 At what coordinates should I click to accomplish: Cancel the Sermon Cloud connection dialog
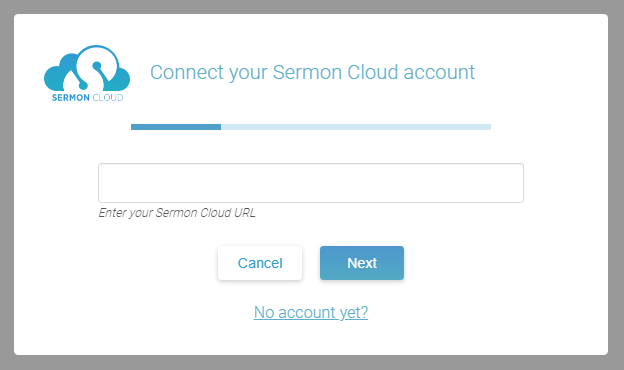pos(260,263)
